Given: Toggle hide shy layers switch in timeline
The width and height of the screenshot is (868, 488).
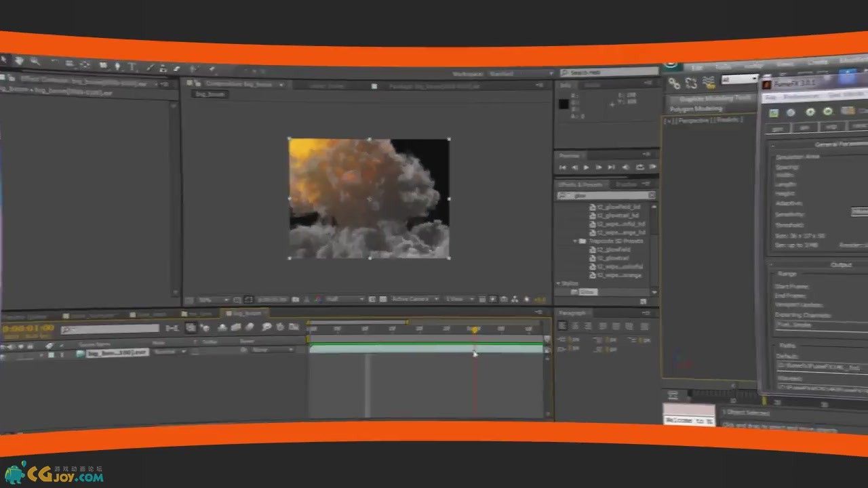Looking at the screenshot, I should 222,327.
